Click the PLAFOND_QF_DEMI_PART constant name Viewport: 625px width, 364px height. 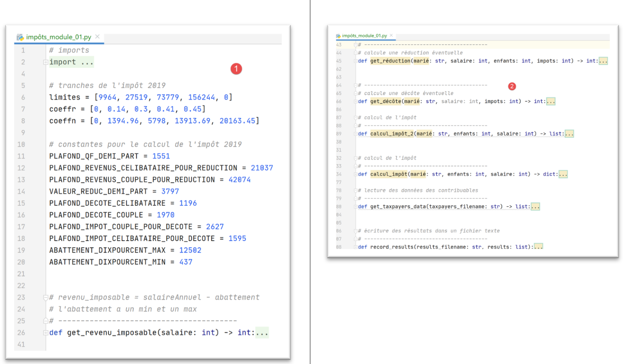94,156
